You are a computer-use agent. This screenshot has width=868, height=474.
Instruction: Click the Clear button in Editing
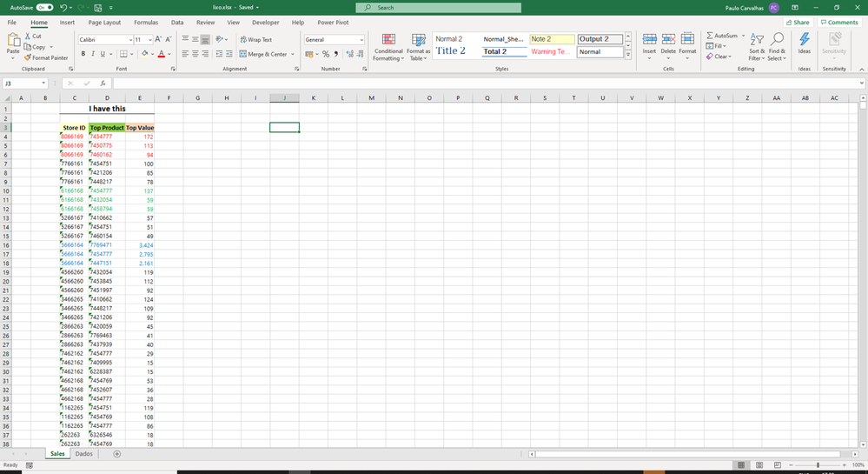coord(719,57)
